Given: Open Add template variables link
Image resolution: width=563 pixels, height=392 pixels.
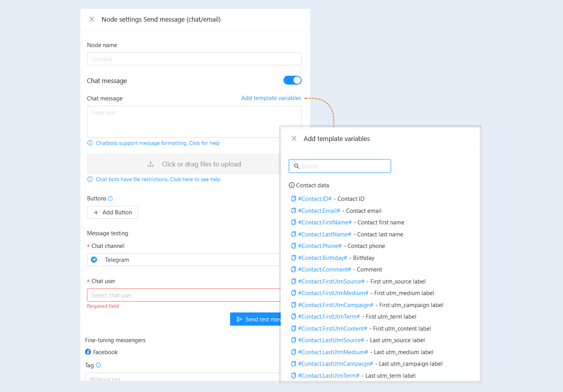Looking at the screenshot, I should click(271, 98).
